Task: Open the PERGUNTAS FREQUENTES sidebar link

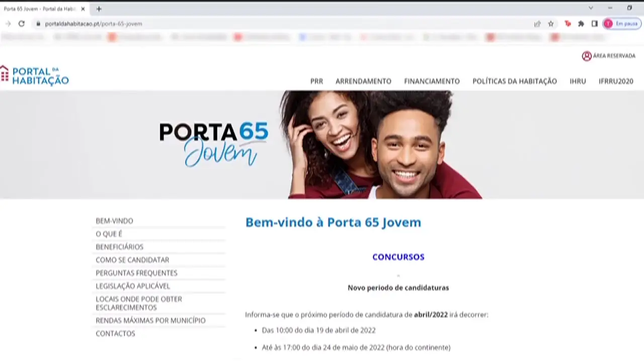Action: point(136,273)
